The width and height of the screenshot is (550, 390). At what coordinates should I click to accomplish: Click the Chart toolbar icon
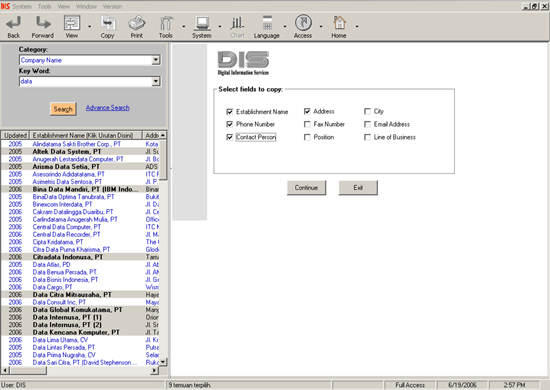point(237,23)
